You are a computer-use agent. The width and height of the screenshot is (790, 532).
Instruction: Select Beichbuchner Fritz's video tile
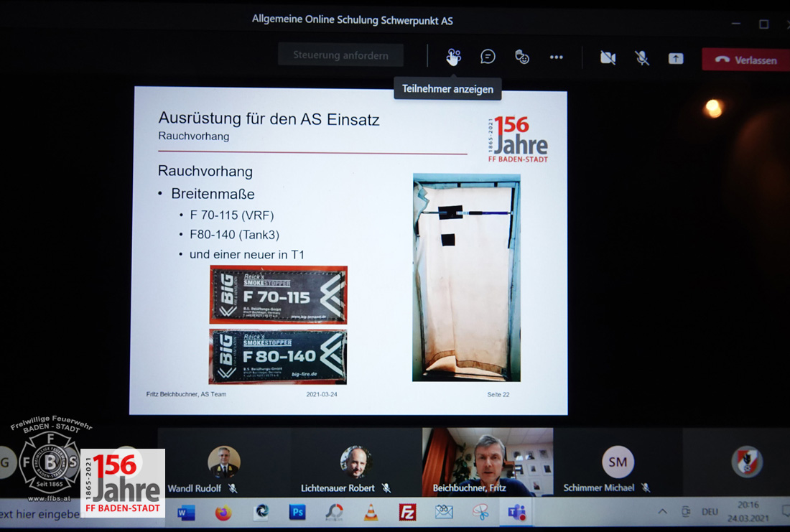click(x=488, y=462)
